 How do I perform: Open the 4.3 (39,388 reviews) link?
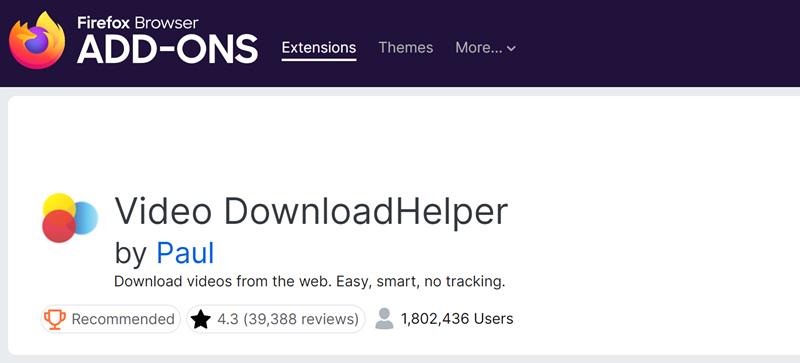click(x=276, y=319)
